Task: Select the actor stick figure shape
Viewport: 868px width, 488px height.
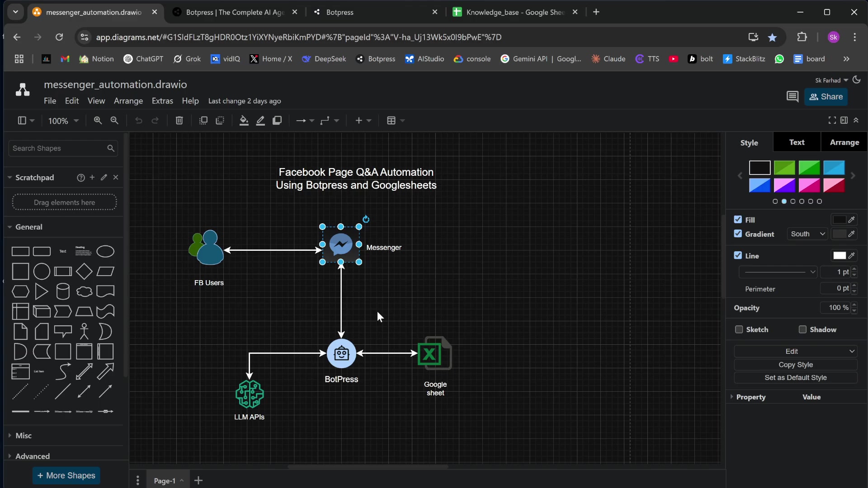Action: 84,331
